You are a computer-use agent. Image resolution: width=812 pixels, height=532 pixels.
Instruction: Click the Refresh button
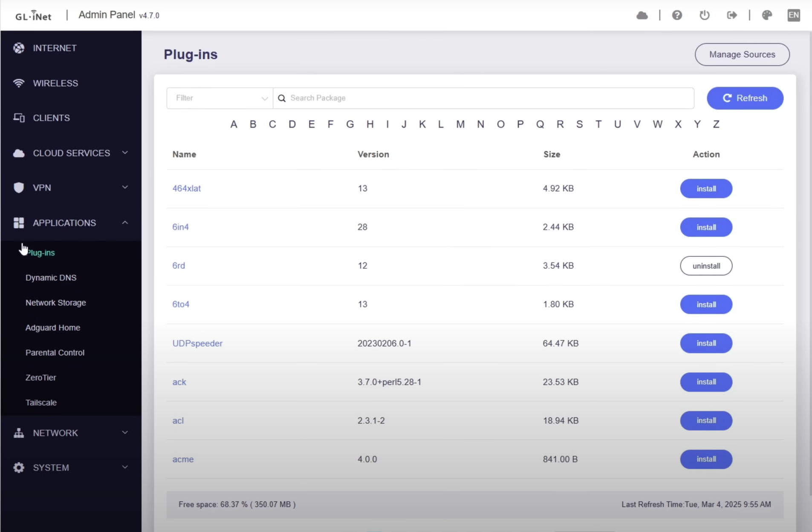pyautogui.click(x=745, y=98)
